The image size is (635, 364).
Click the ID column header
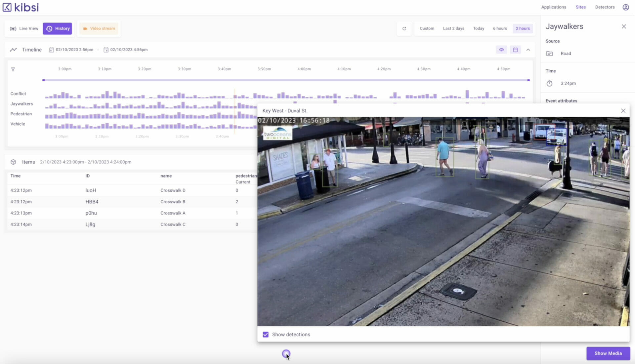tap(87, 176)
